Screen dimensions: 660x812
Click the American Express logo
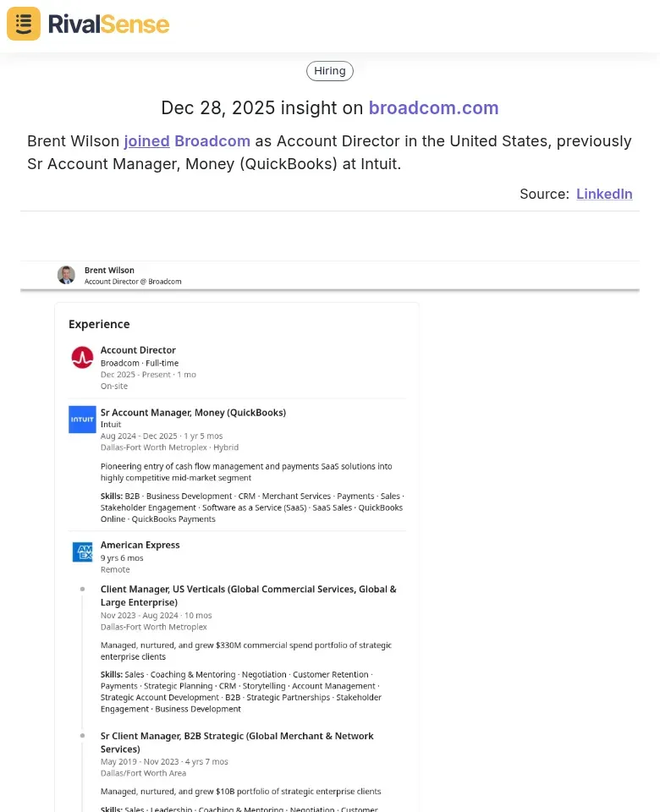tap(82, 551)
